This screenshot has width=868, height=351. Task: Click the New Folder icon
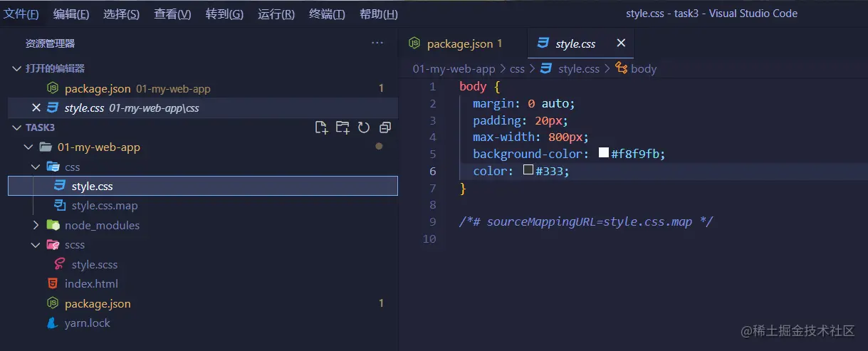[343, 127]
